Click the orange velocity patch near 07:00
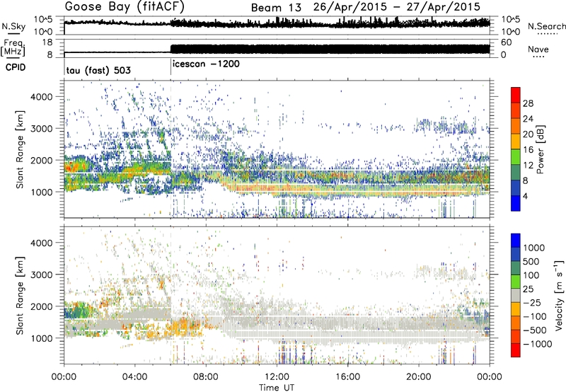Screen dimensions: 566x392 tap(184, 327)
